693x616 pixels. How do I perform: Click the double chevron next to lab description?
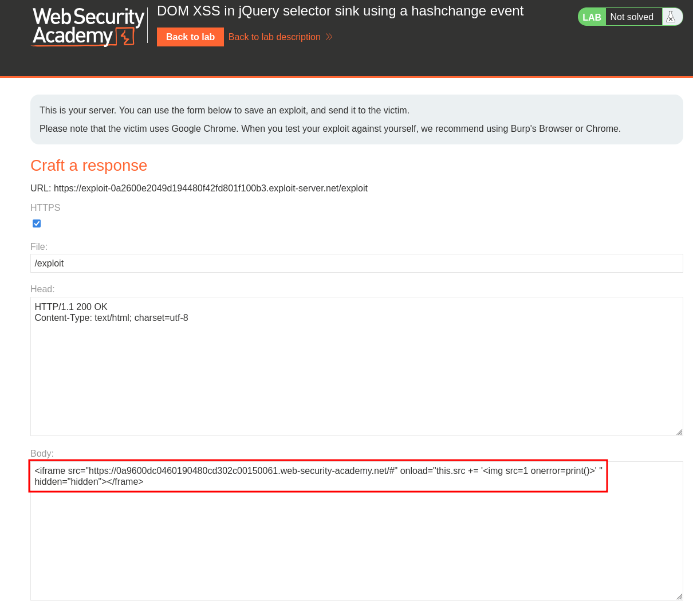point(329,37)
